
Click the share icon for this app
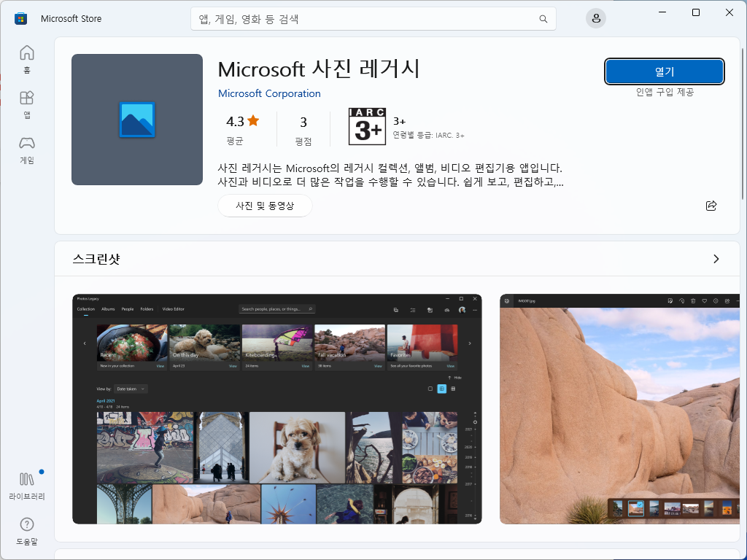tap(711, 206)
